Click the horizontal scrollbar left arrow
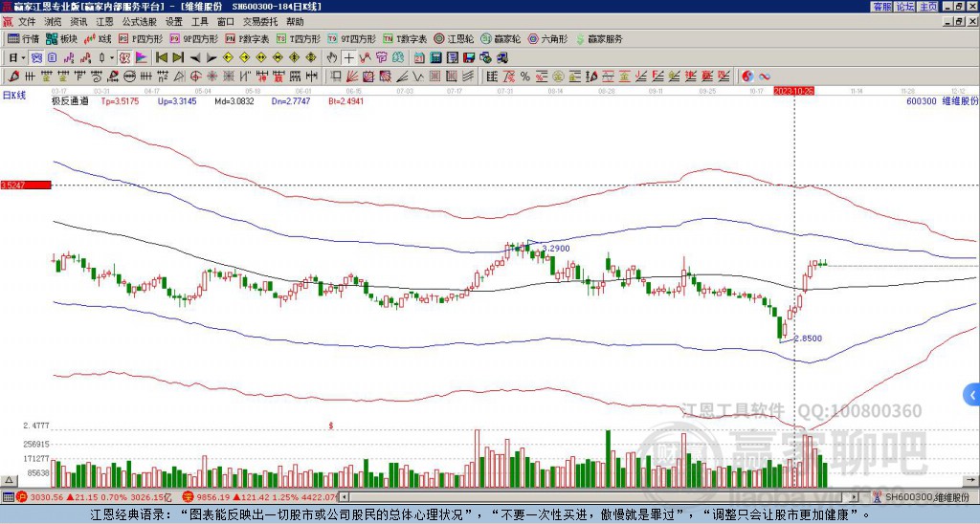The width and height of the screenshot is (980, 524). click(x=344, y=497)
